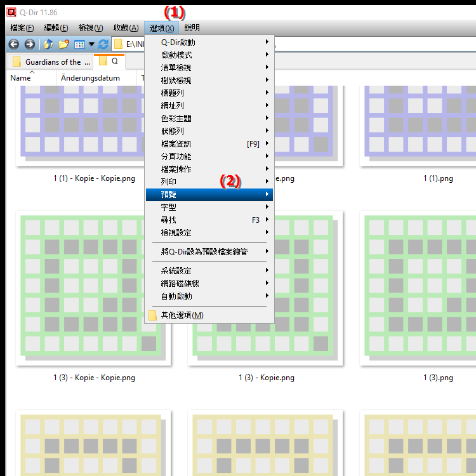Image resolution: width=476 pixels, height=476 pixels.
Task: Open the view mode dropdown arrow
Action: coord(91,44)
